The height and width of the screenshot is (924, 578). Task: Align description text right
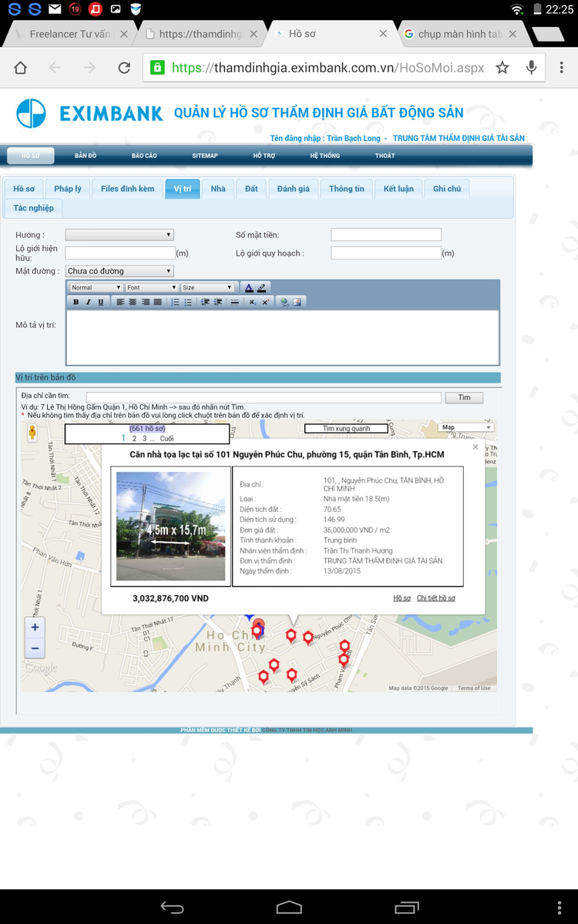click(x=146, y=303)
